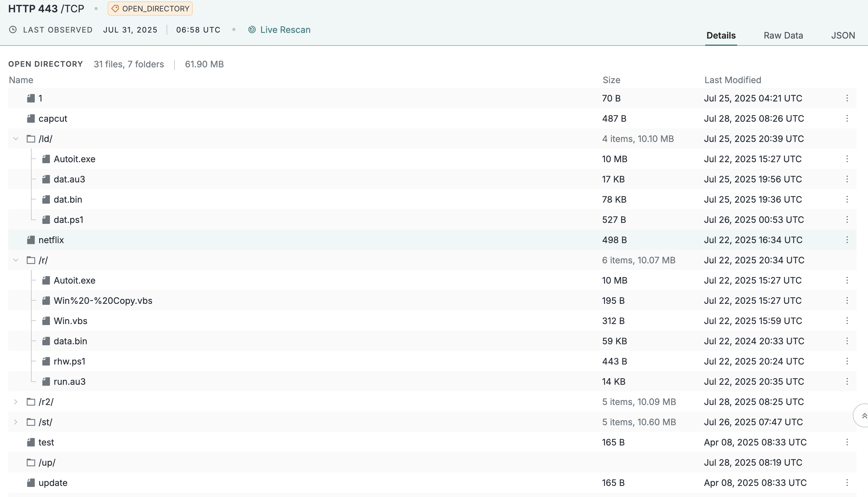Select the data.bin file name
The height and width of the screenshot is (497, 868).
(x=70, y=341)
